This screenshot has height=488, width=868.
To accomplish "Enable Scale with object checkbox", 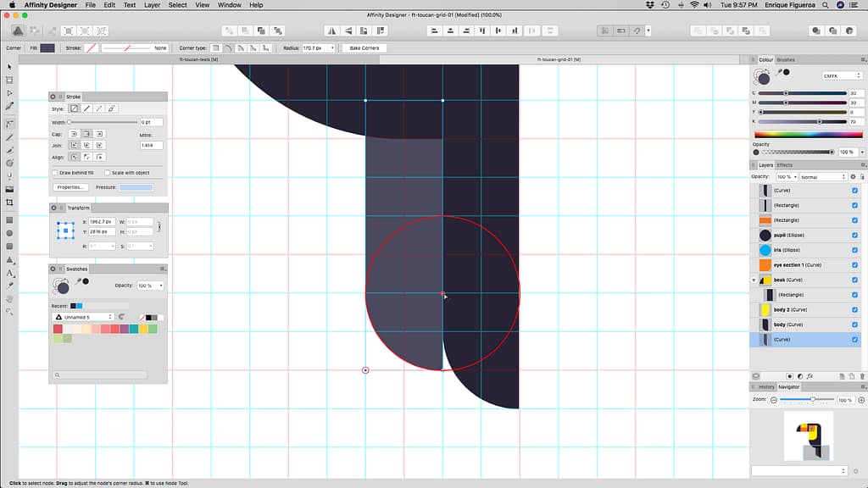I will click(x=107, y=173).
